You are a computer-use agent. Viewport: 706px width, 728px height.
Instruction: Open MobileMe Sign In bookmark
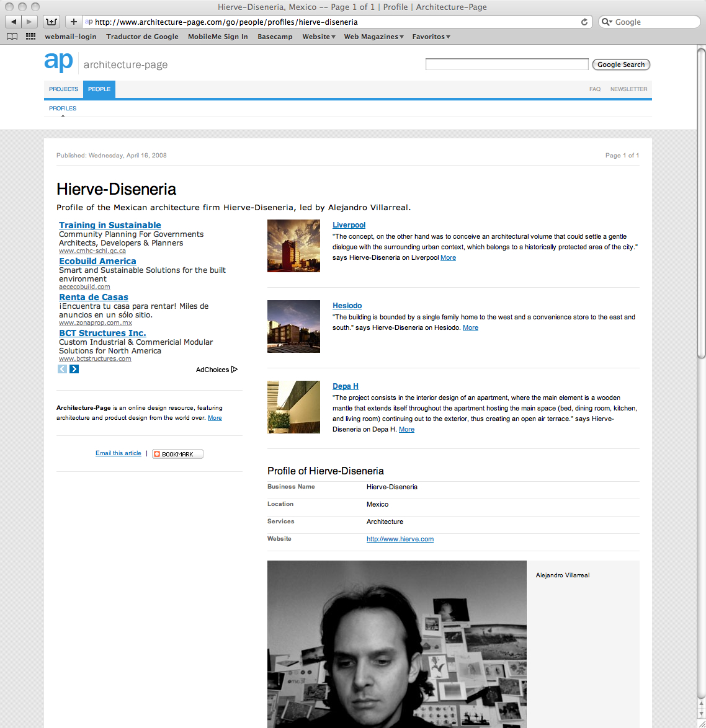tap(218, 37)
